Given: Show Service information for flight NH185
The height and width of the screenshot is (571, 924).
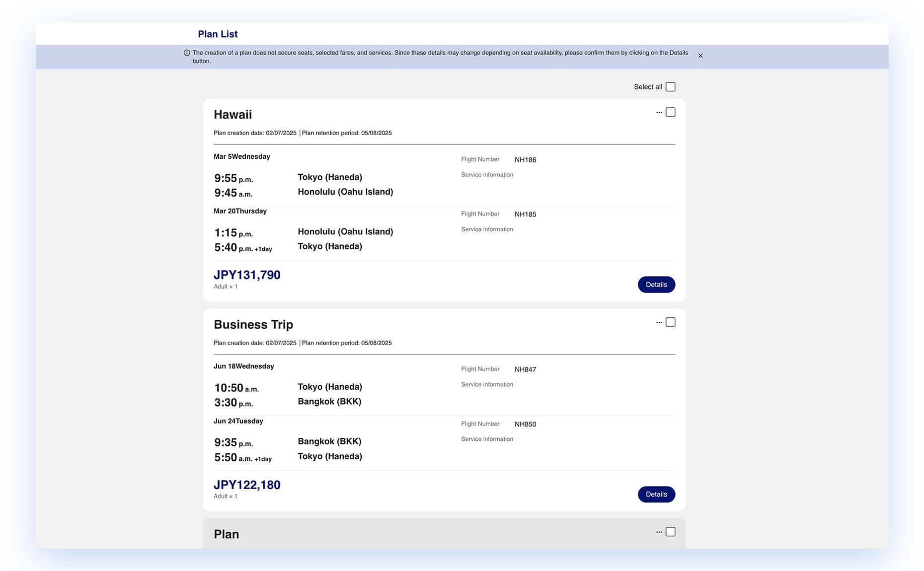Looking at the screenshot, I should click(487, 229).
